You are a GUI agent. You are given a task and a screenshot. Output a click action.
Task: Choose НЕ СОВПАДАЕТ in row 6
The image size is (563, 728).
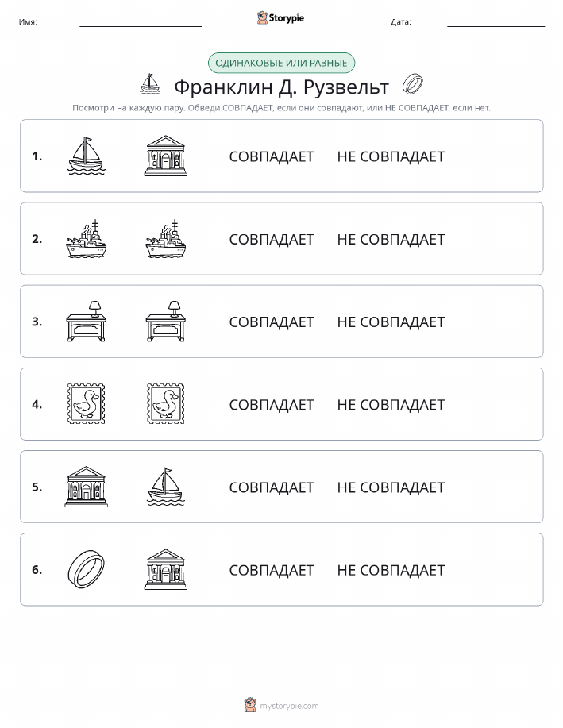coord(391,570)
